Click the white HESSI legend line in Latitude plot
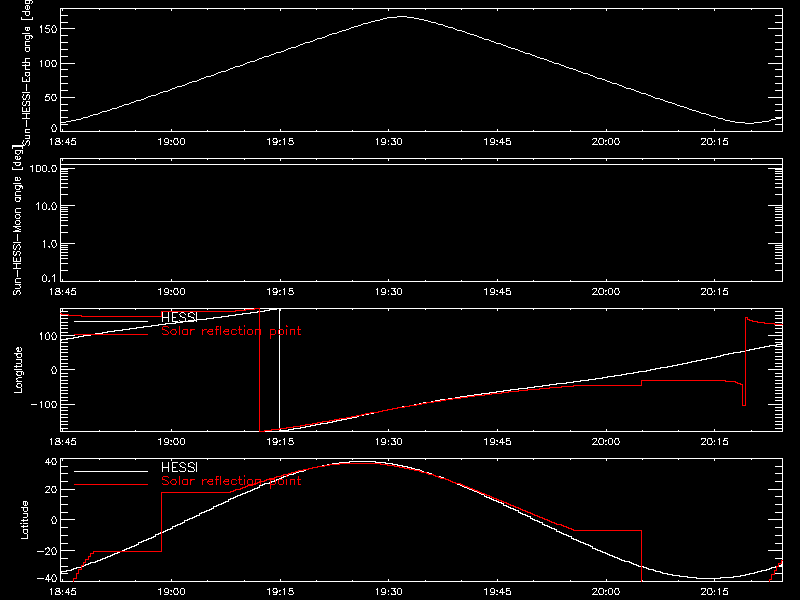Screen dimensions: 800x600 coord(111,471)
